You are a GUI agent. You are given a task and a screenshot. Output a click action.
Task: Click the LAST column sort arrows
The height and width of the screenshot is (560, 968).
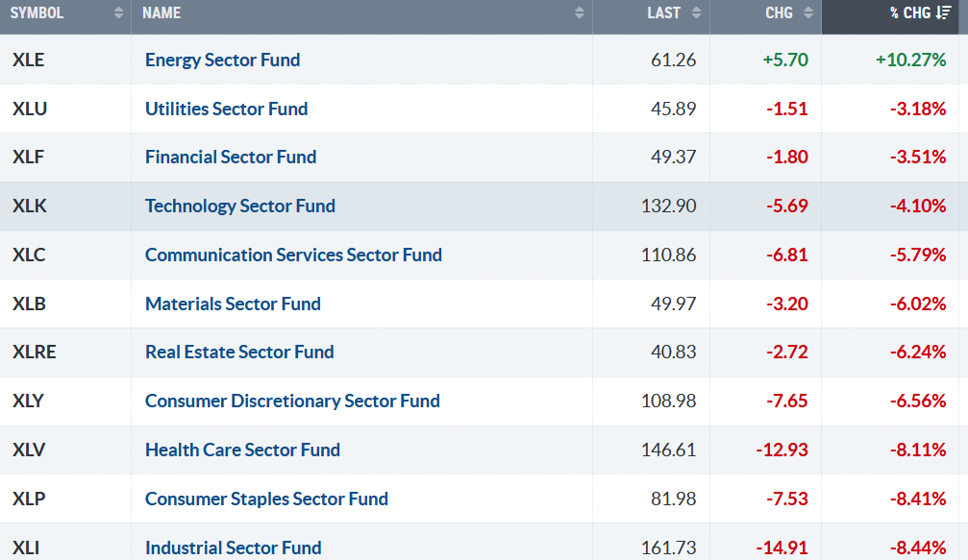point(696,13)
